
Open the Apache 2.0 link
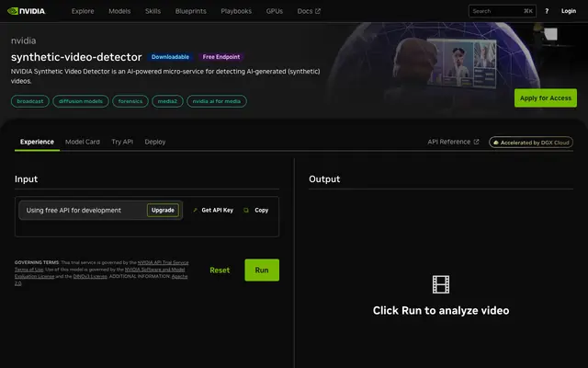[x=179, y=276]
